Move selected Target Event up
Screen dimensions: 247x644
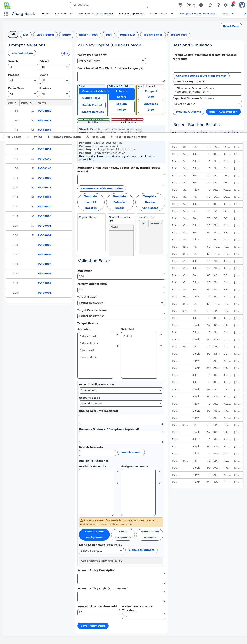click(161, 334)
